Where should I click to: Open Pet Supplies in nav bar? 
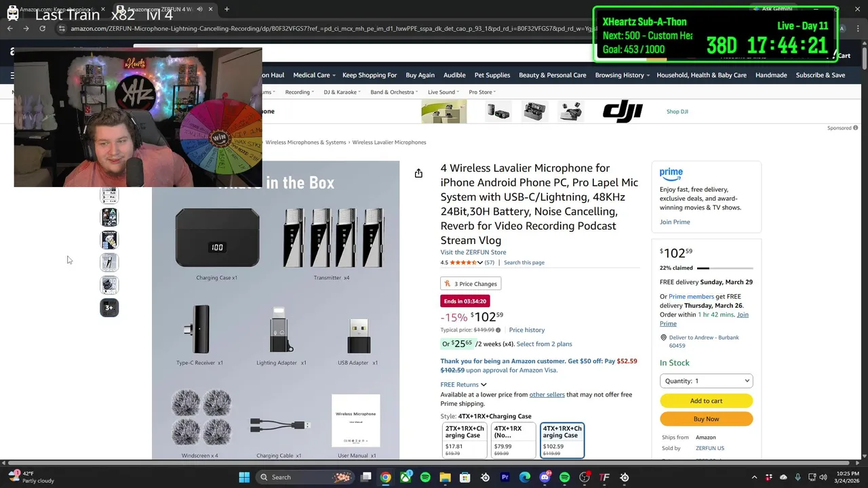[x=492, y=75]
